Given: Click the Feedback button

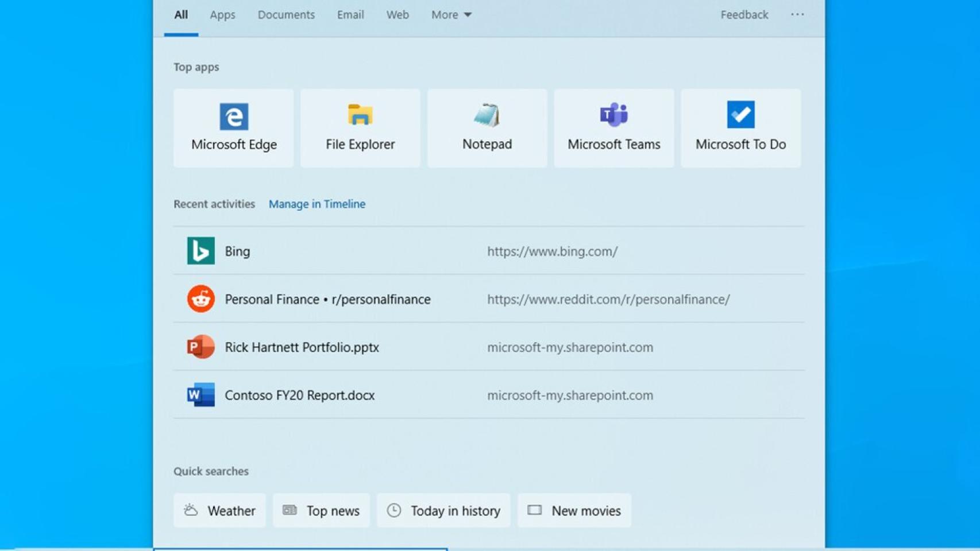Looking at the screenshot, I should click(x=744, y=15).
